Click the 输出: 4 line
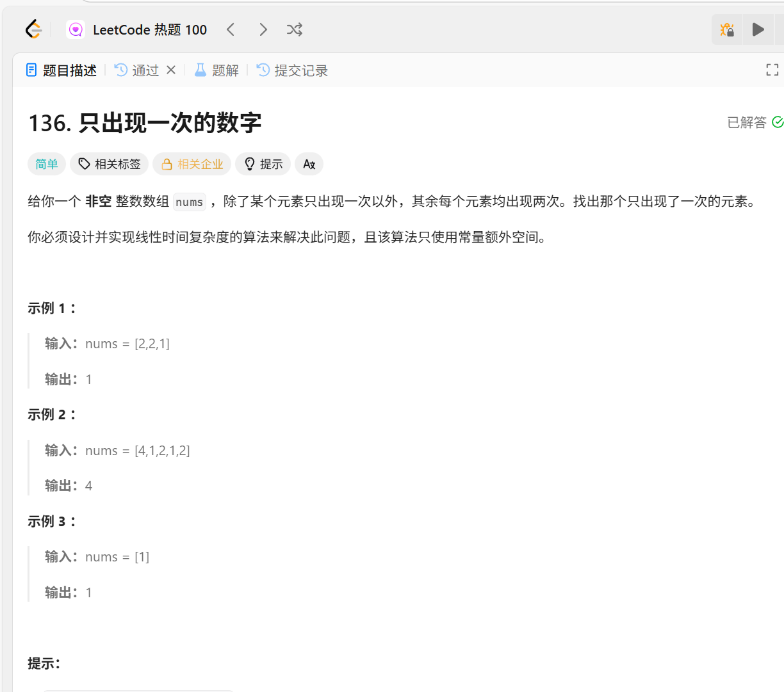Viewport: 784px width, 692px height. tap(69, 486)
